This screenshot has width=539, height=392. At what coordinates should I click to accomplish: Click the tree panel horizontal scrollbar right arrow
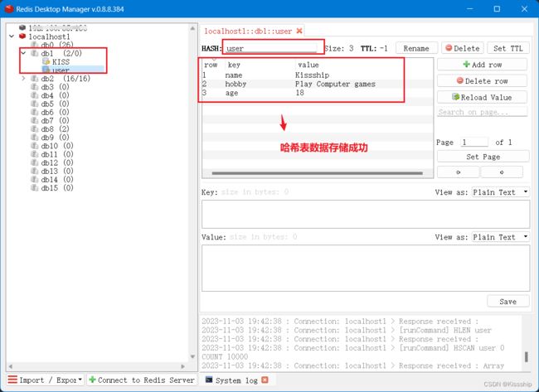pos(183,366)
